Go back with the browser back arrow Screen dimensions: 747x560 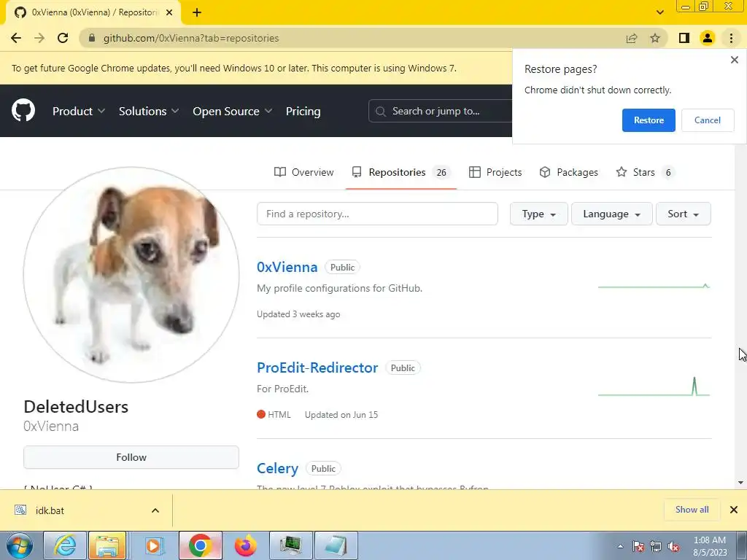coord(16,38)
